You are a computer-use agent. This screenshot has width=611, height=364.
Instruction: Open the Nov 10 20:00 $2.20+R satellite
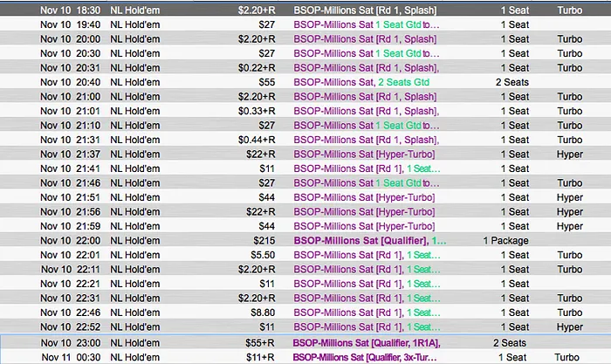click(305, 39)
